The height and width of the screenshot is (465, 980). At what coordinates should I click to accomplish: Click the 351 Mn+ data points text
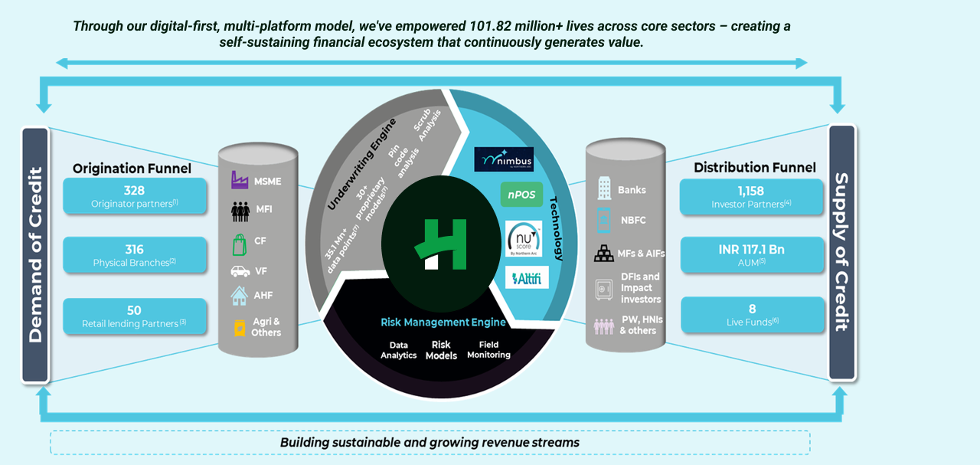pos(342,247)
